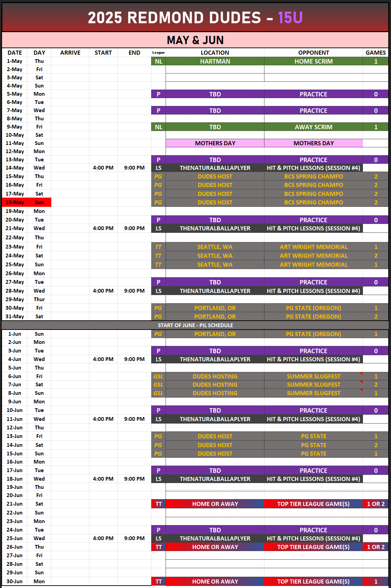Click the 2025 REDMOND DUDES - 15U title

click(195, 17)
